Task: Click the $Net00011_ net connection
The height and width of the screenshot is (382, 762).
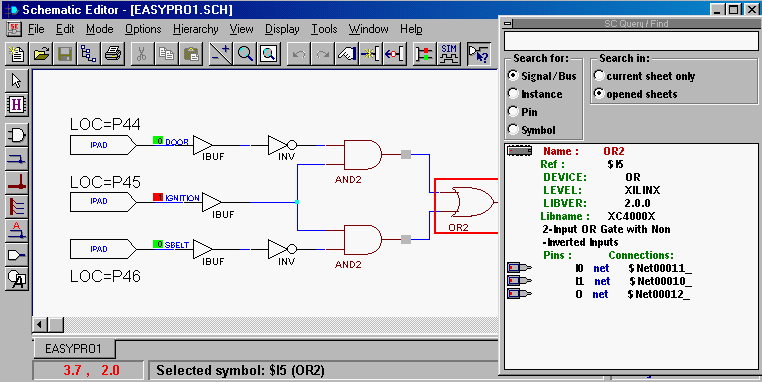Action: click(x=659, y=268)
